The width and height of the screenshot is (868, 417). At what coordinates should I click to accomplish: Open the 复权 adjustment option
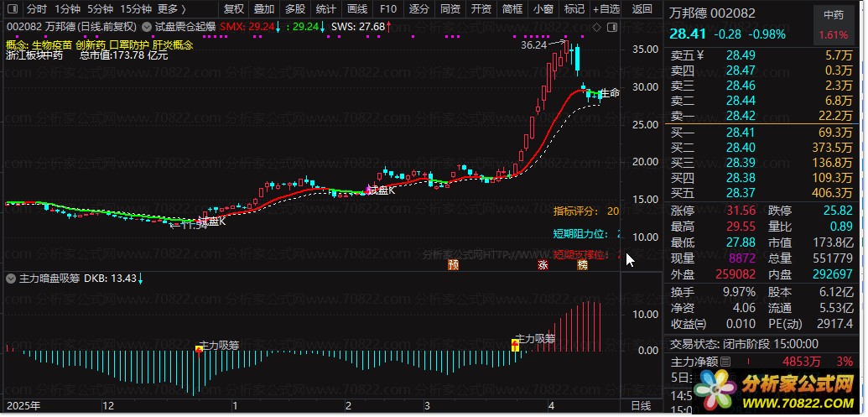click(234, 9)
